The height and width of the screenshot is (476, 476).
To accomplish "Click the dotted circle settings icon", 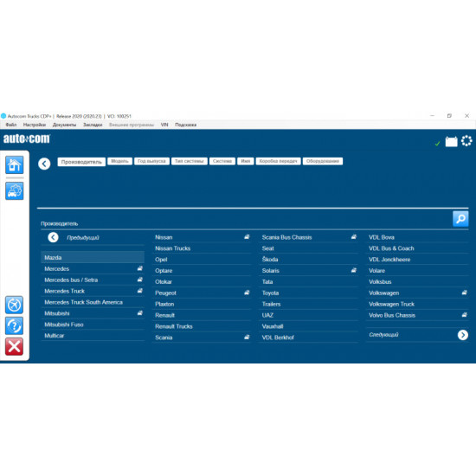I will 466,141.
